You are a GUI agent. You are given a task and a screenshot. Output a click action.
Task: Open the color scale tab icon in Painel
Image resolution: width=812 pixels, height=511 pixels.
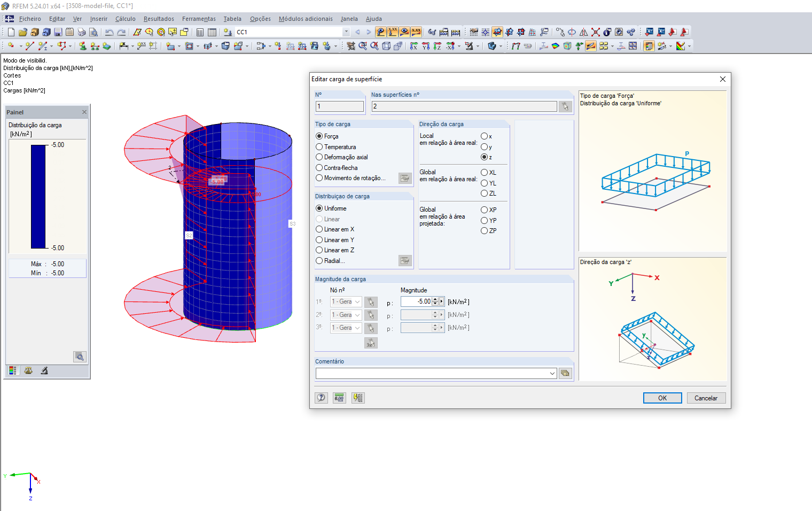tap(13, 370)
